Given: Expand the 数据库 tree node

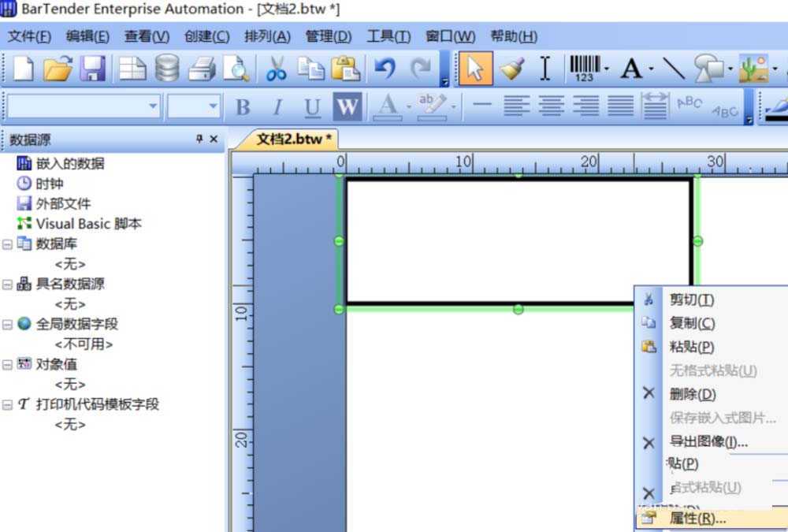Looking at the screenshot, I should pos(7,244).
